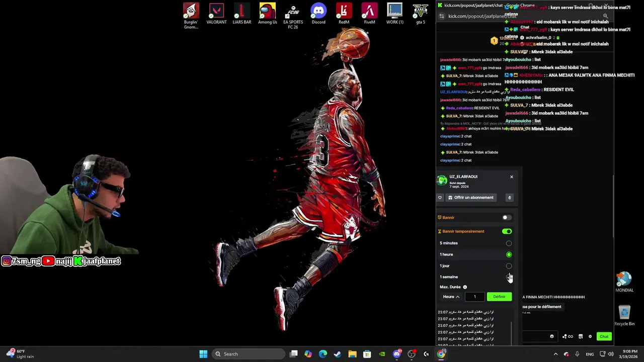644x362 pixels.
Task: Open Steam from the taskbar
Action: click(338, 354)
